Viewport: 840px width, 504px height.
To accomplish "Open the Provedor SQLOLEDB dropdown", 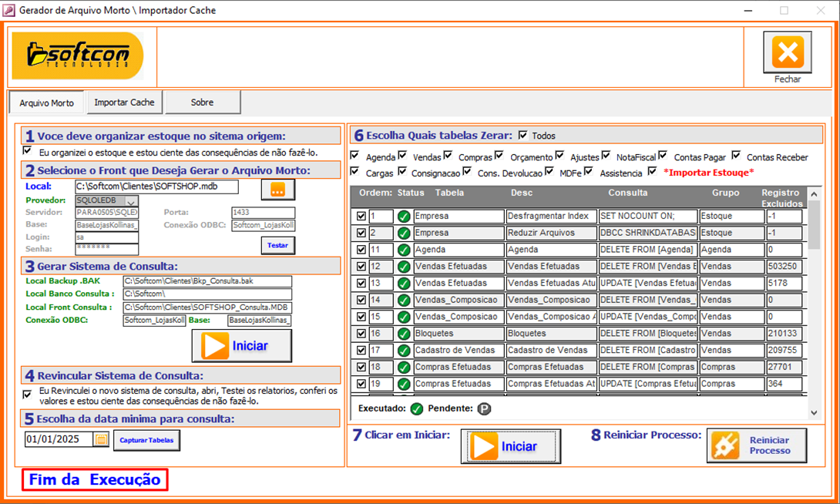I will [x=131, y=201].
